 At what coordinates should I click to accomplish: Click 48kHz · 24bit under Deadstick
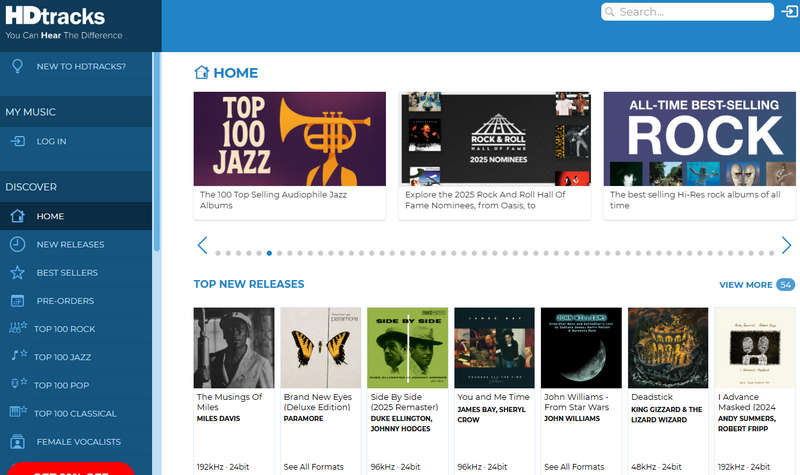[657, 467]
